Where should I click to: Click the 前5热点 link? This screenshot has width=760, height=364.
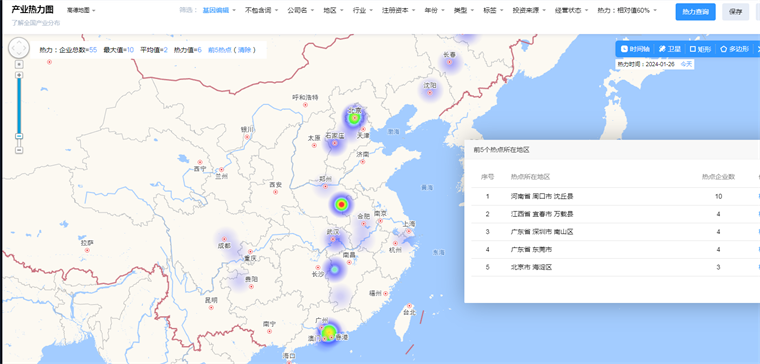click(220, 49)
